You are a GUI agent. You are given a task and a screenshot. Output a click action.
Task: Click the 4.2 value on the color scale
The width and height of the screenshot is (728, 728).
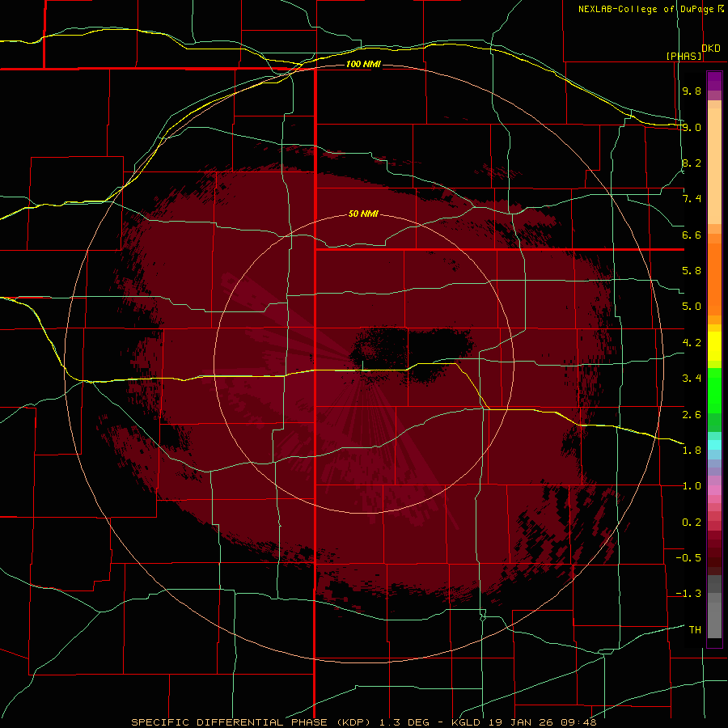[x=692, y=343]
